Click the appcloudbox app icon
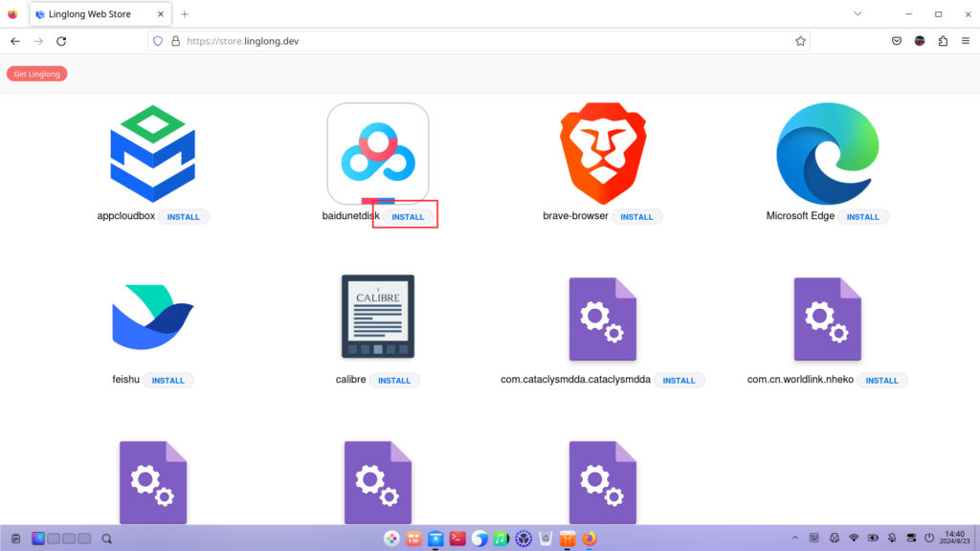Viewport: 980px width, 551px height. [x=153, y=153]
